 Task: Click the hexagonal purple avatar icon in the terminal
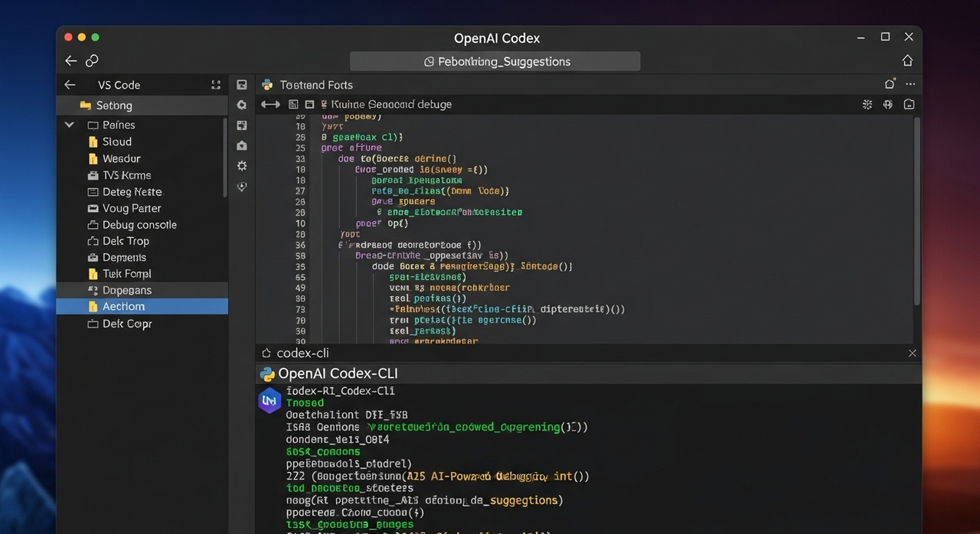[x=269, y=400]
